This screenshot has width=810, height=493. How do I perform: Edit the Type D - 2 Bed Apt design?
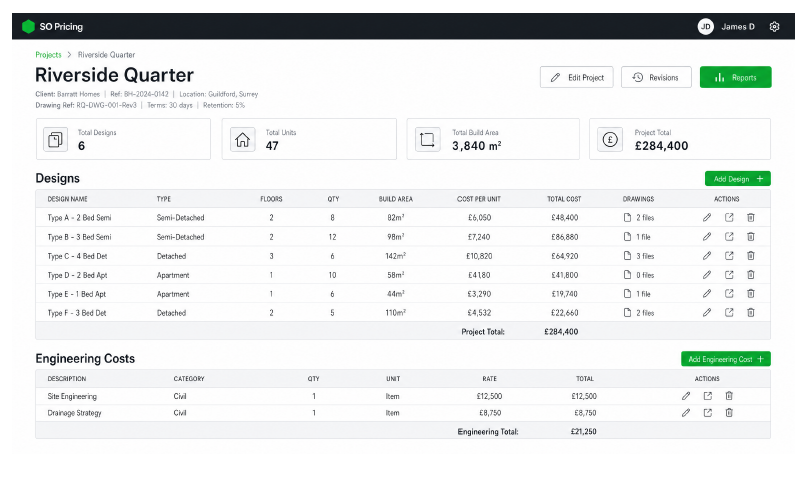coord(707,275)
